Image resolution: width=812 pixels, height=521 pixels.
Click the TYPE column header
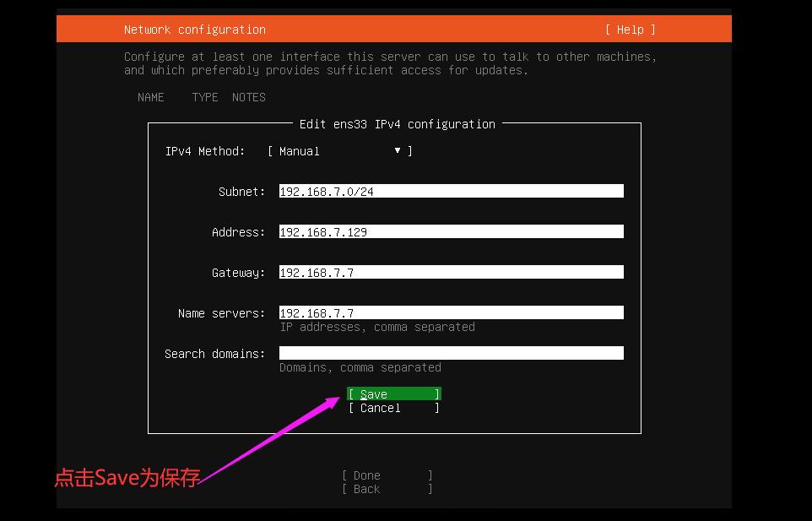coord(205,97)
